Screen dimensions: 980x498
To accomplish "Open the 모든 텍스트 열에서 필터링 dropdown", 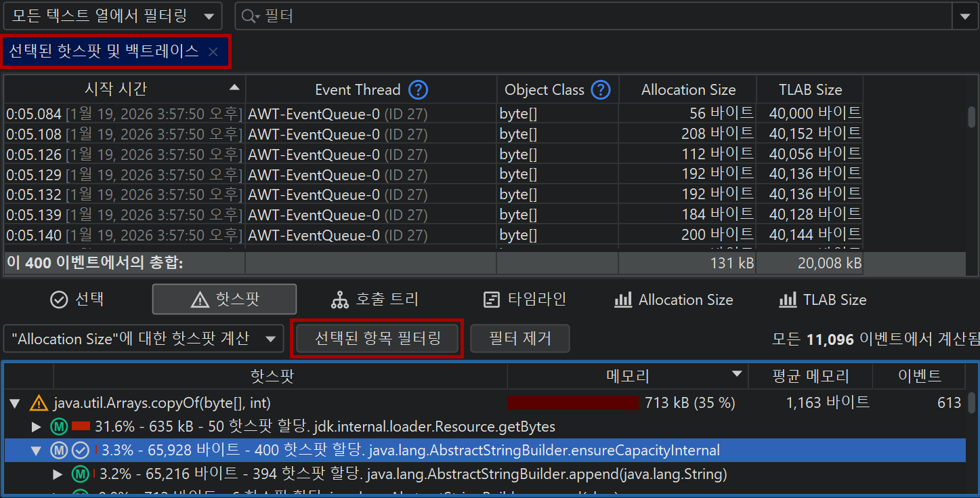I will point(112,16).
